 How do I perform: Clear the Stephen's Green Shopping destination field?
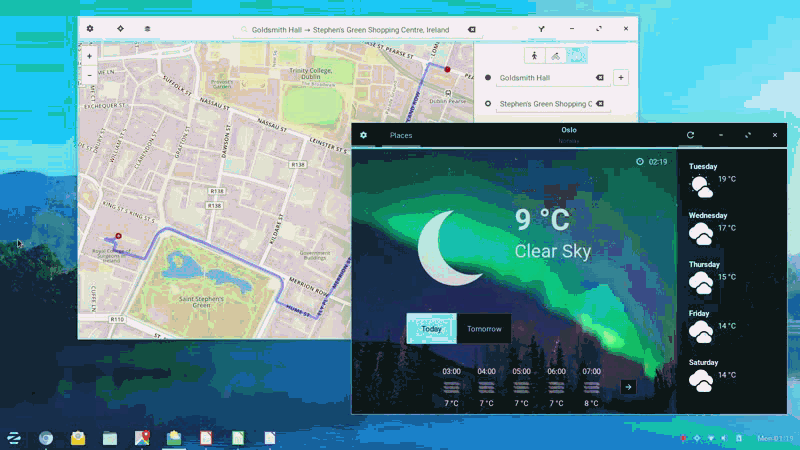pos(600,104)
